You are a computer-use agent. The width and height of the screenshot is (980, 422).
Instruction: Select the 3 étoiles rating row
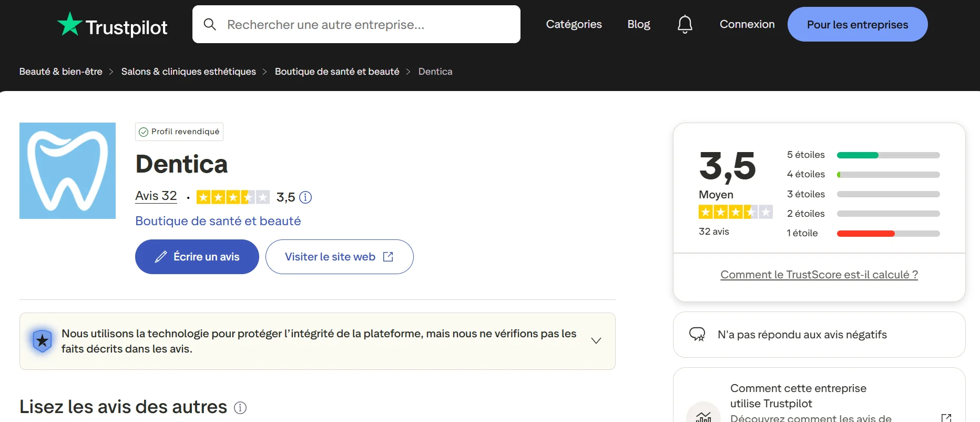point(863,194)
